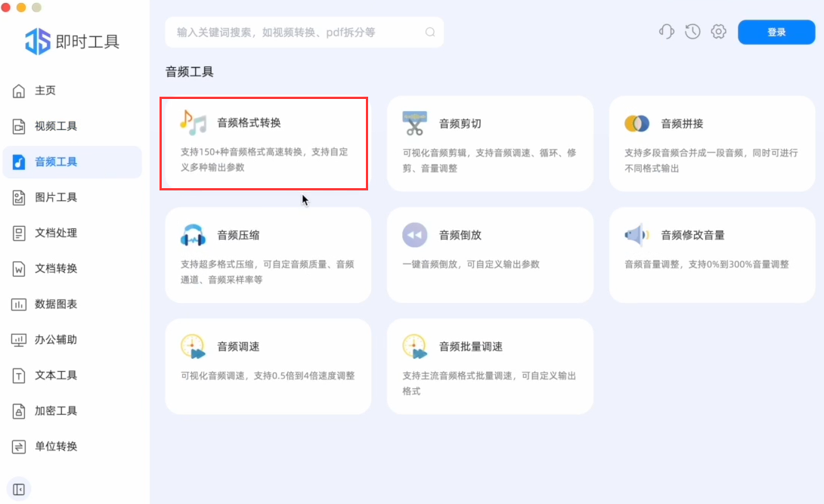Collapse the sidebar with the bottom panel icon
This screenshot has width=824, height=504.
19,490
